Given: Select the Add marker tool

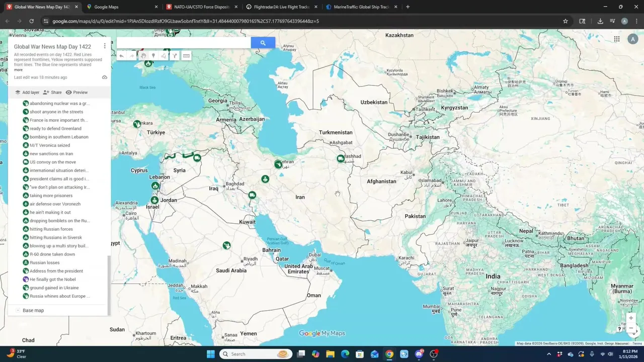Looking at the screenshot, I should pos(153,56).
